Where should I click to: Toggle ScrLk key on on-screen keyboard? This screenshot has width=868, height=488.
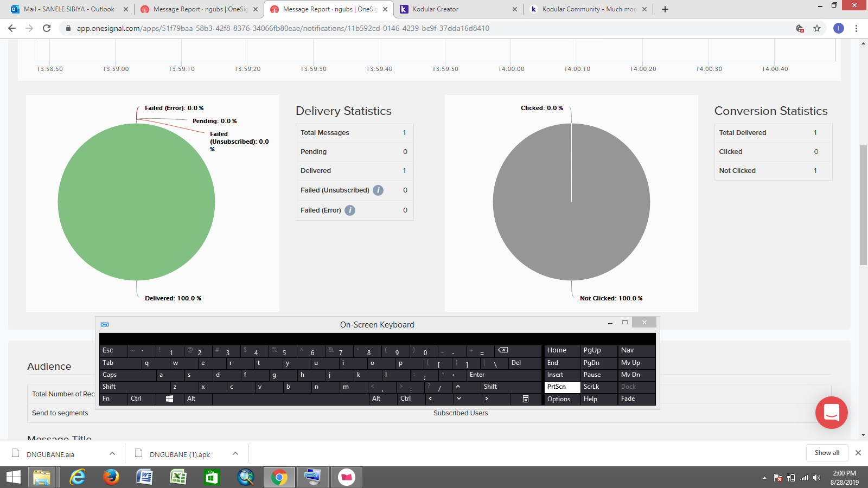(599, 387)
